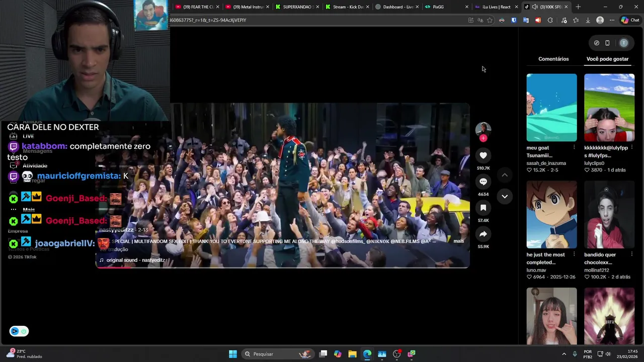Share the video with the arrow icon
The image size is (644, 362).
point(483,234)
